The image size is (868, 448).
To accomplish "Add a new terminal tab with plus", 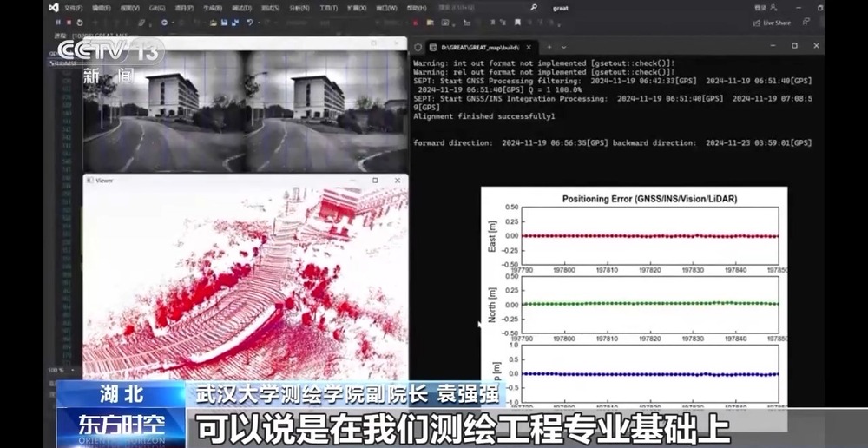I will (549, 47).
